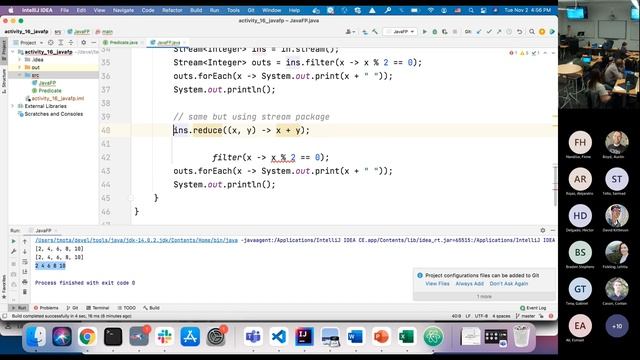Click Git Push arrow icon in toolbar
640x360 pixels.
(499, 31)
